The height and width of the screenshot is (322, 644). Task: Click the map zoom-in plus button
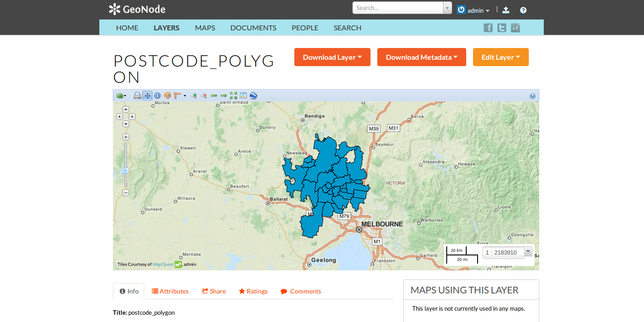point(126,137)
